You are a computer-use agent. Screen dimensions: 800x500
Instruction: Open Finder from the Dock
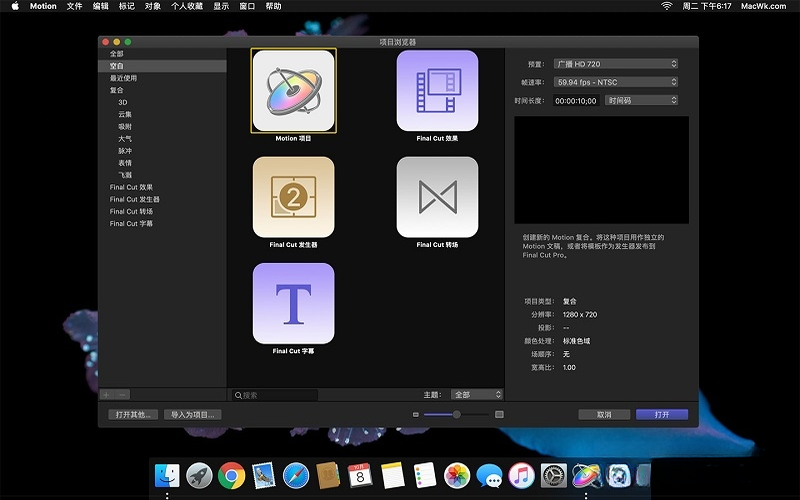(167, 476)
